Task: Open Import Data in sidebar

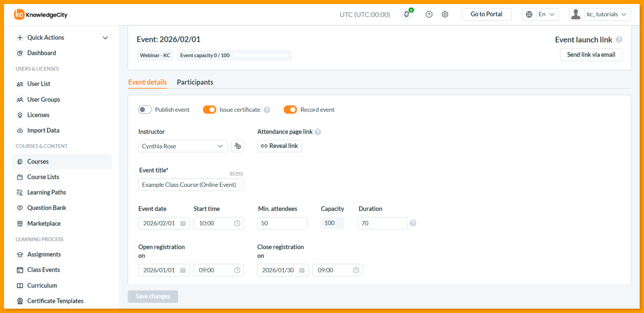Action: click(x=62, y=130)
